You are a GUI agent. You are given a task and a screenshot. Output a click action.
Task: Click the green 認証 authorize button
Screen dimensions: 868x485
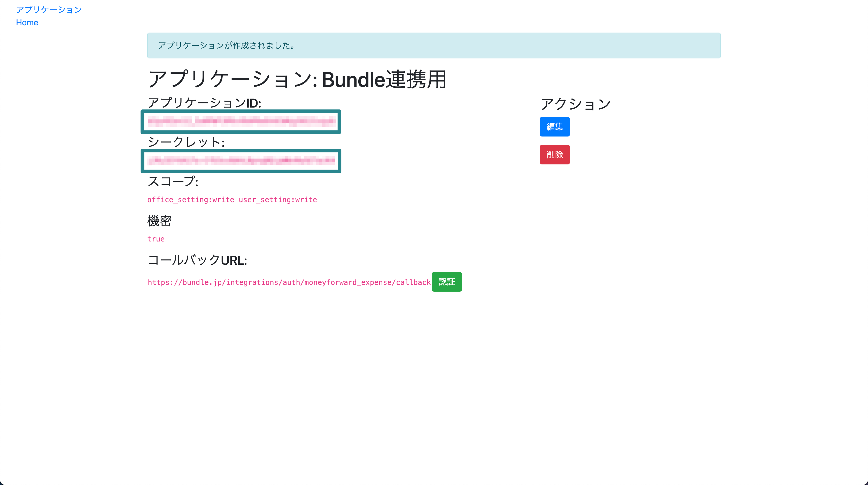pyautogui.click(x=446, y=282)
